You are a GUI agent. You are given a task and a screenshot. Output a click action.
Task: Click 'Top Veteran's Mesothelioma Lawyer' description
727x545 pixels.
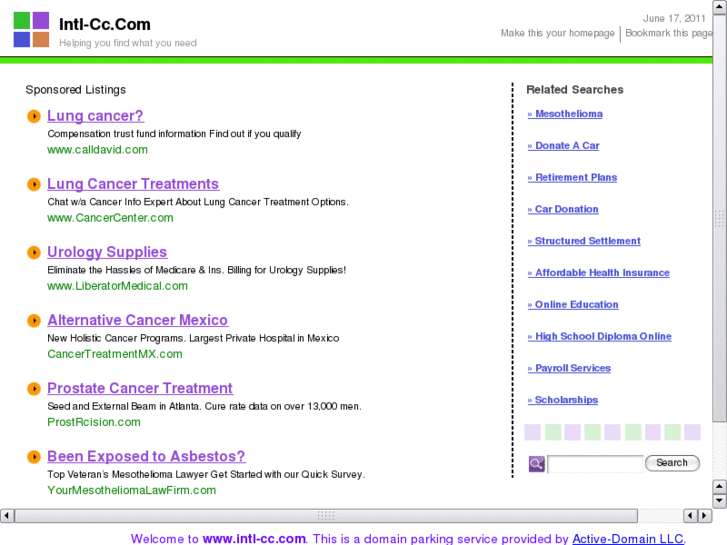pyautogui.click(x=206, y=474)
